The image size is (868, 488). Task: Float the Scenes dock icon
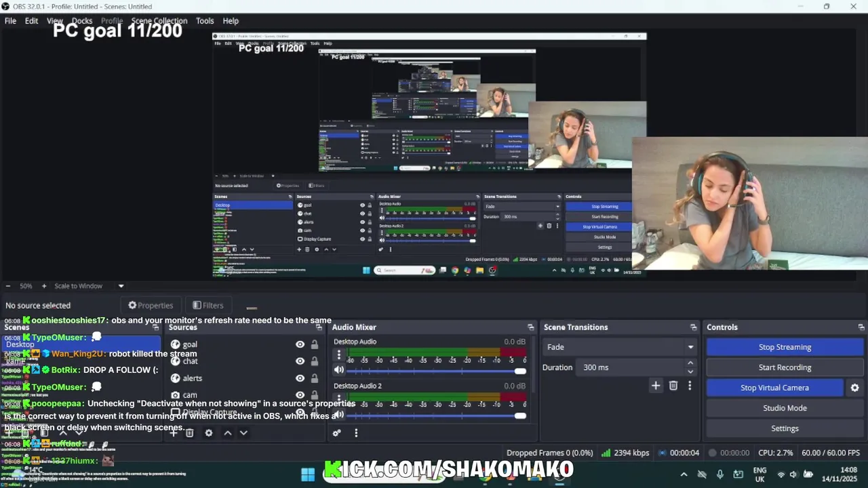(156, 327)
